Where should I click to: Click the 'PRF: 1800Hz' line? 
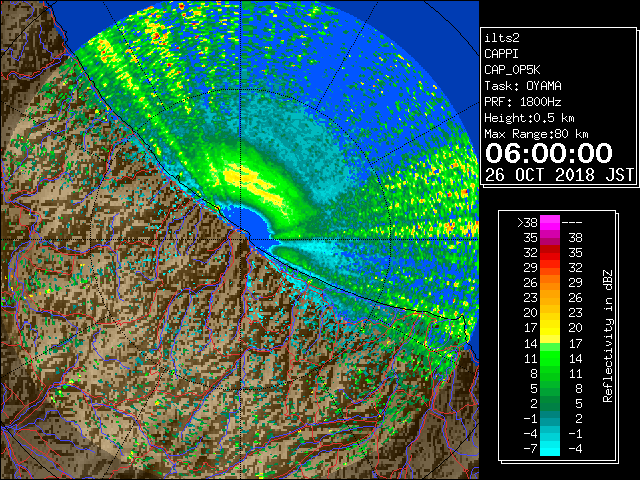point(523,102)
